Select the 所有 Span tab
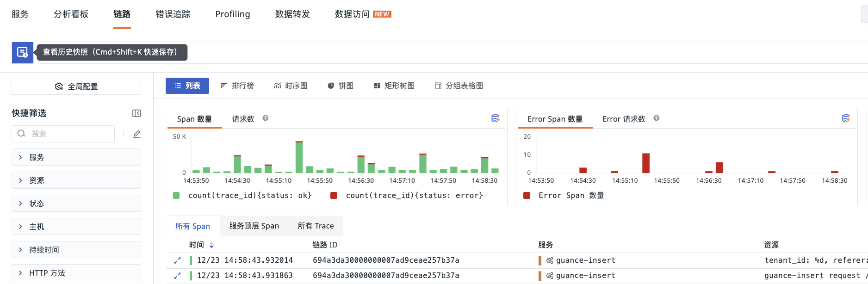This screenshot has width=868, height=284. [192, 226]
